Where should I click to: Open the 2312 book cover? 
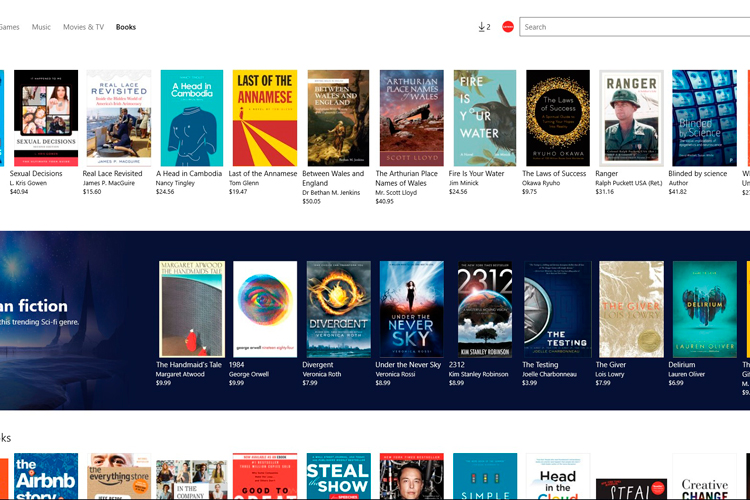pyautogui.click(x=485, y=309)
